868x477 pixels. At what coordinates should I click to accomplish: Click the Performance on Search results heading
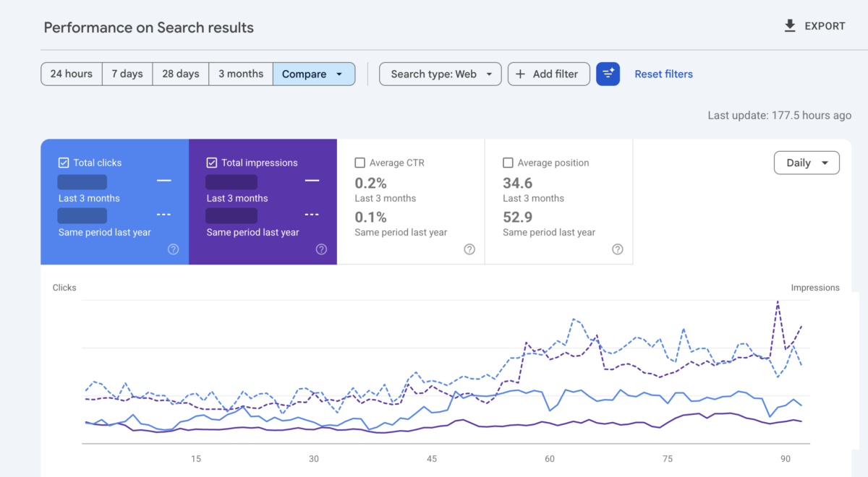pos(148,27)
